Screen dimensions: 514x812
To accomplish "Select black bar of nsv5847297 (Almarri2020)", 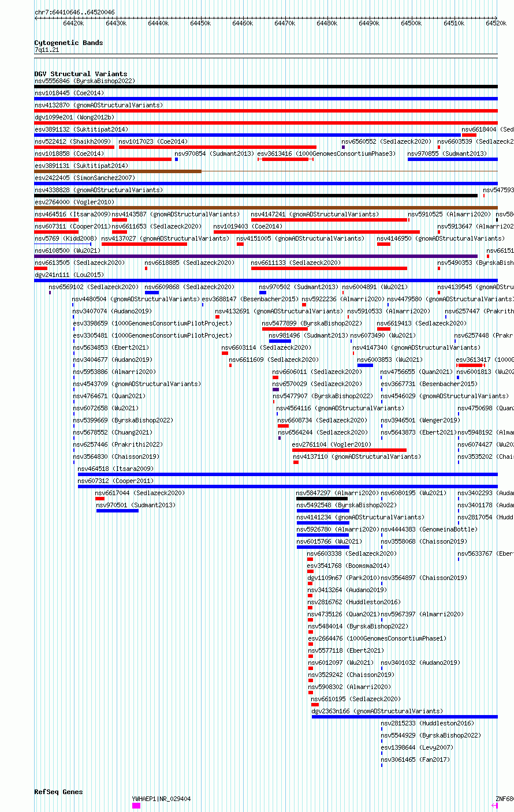I will (322, 499).
